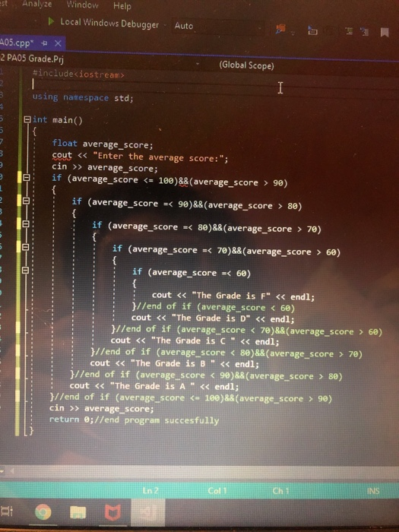Click the blue-arrow icon right of Find in Files
The width and height of the screenshot is (399, 532).
(x=312, y=31)
